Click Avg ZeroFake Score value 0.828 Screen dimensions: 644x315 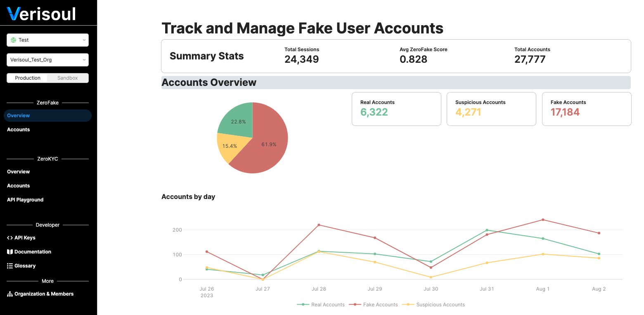(413, 59)
